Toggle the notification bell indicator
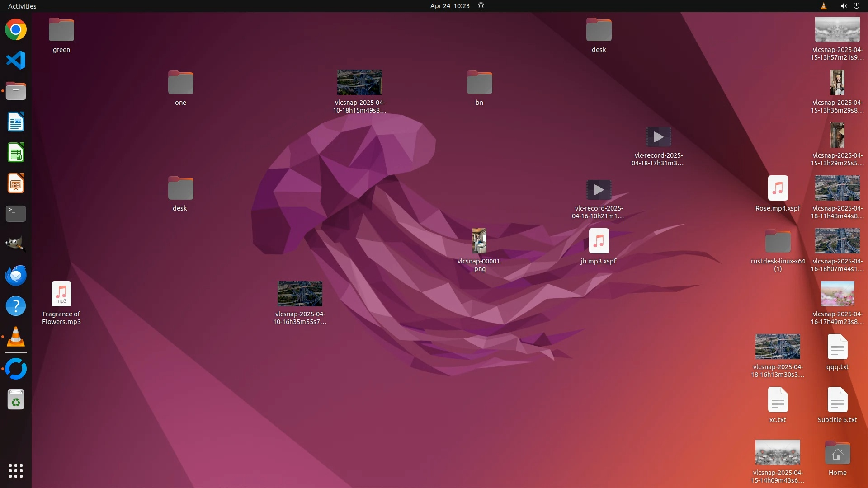Screen dimensions: 868x488 481,6
